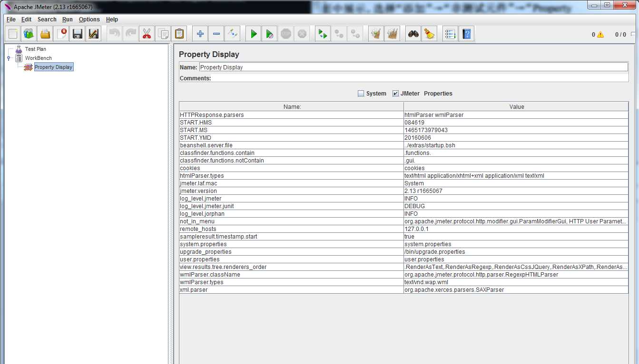Viewport: 639px width, 364px height.
Task: Click the Copy icon in toolbar
Action: [x=163, y=34]
